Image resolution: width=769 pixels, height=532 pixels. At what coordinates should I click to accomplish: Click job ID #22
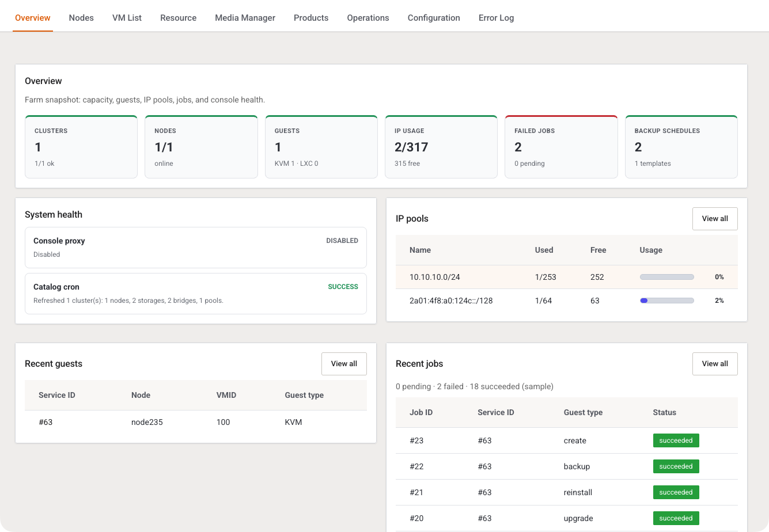tap(416, 466)
